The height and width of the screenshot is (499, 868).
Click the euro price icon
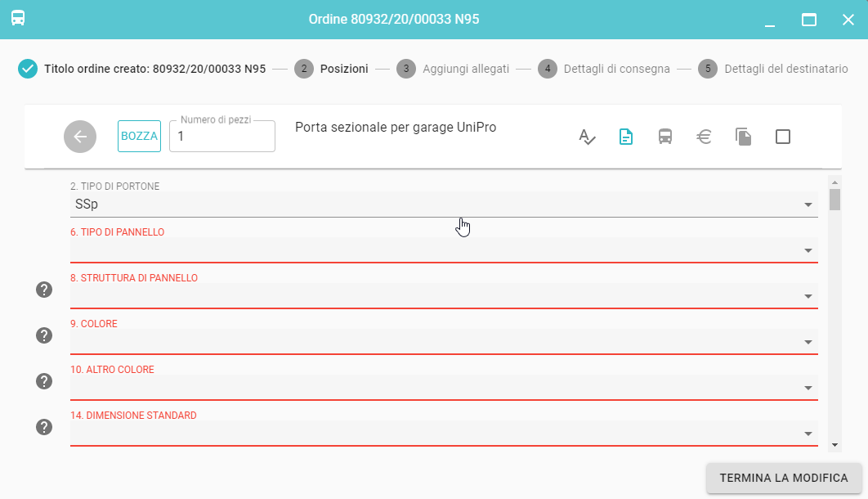[704, 137]
